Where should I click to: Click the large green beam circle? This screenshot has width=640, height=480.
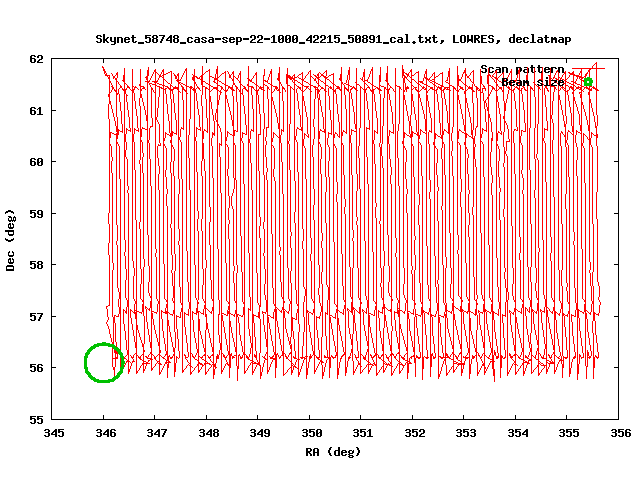click(x=104, y=362)
